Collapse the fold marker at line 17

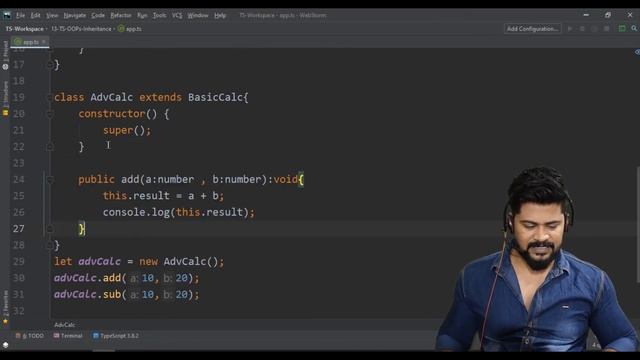[x=50, y=64]
